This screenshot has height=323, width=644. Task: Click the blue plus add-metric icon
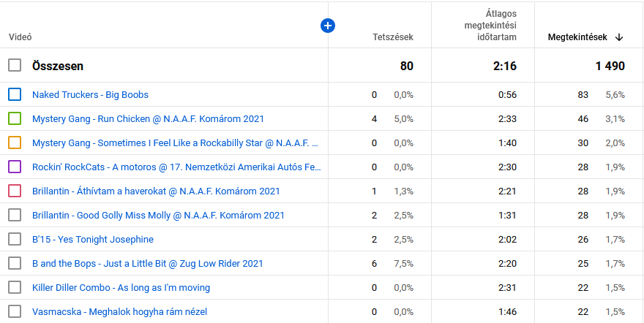[328, 26]
